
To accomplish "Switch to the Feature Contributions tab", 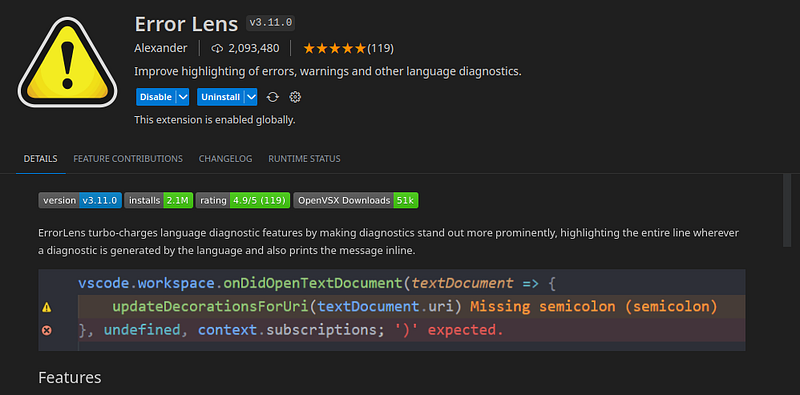I will (x=128, y=159).
